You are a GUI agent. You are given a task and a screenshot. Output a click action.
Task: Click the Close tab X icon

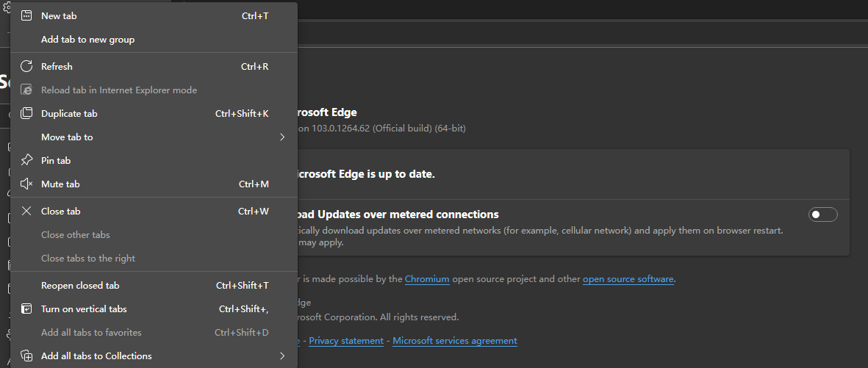click(x=26, y=211)
